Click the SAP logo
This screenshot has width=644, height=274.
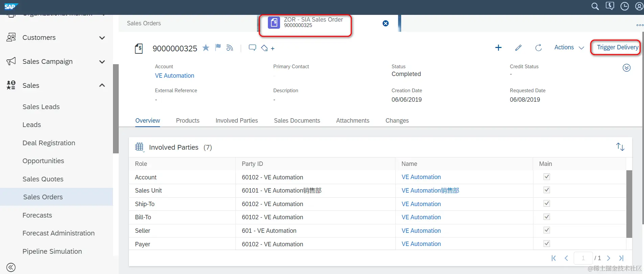(x=10, y=6)
